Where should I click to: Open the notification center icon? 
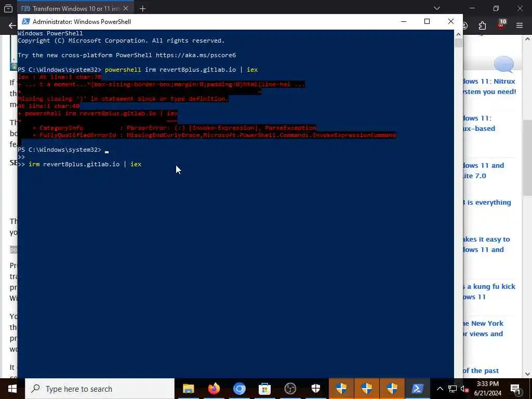click(x=515, y=389)
